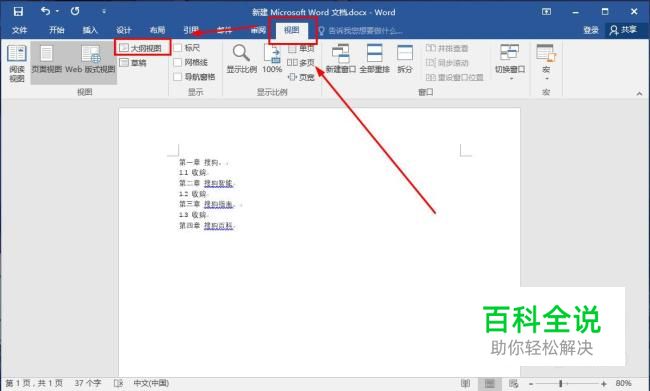This screenshot has height=391, width=650.
Task: Click the Save icon in quick access toolbar
Action: tap(18, 12)
